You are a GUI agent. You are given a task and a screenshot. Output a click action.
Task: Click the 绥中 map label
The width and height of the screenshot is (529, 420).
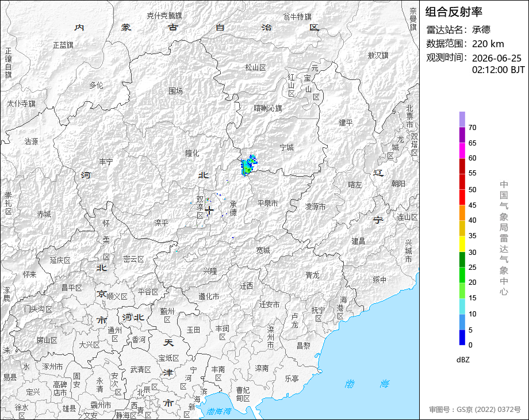click(379, 280)
